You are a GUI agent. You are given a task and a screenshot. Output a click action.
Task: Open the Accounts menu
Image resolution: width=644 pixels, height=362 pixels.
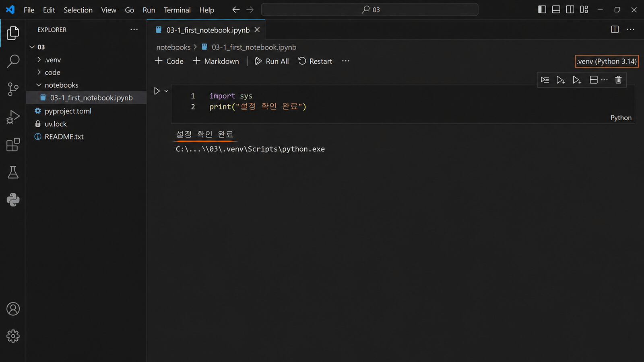click(13, 309)
